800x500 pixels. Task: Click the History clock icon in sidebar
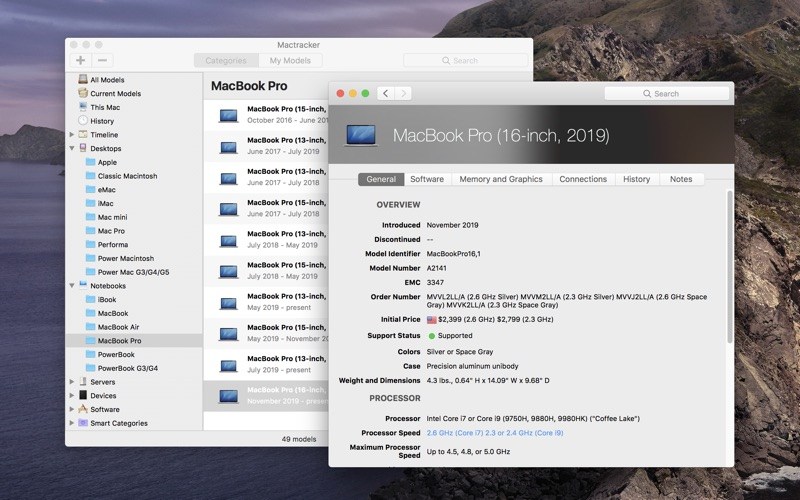pos(83,120)
